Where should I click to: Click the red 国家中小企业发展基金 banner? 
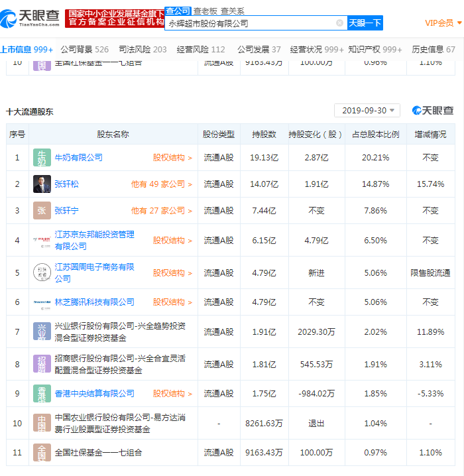coord(115,18)
